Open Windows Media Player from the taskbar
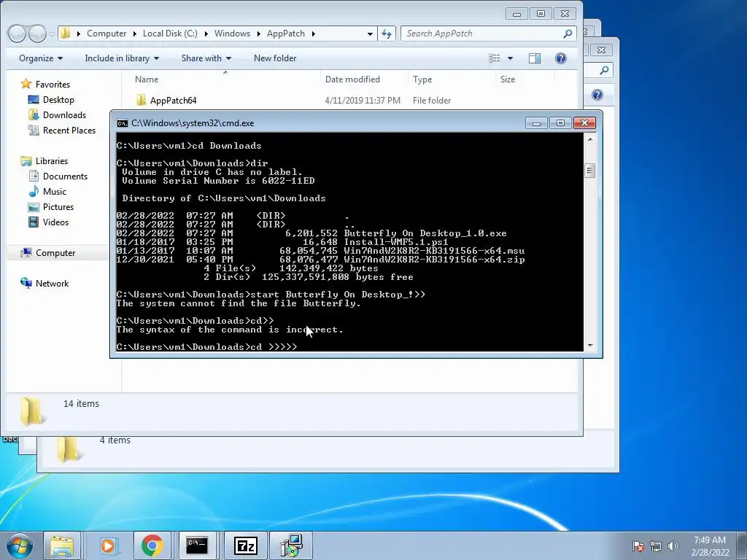Image resolution: width=747 pixels, height=560 pixels. [x=108, y=545]
